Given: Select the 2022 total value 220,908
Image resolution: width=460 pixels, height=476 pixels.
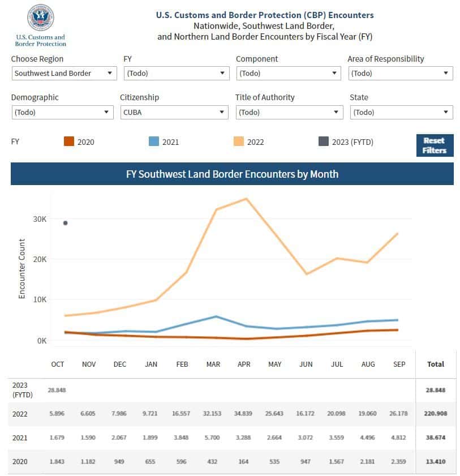Looking at the screenshot, I should tap(436, 414).
